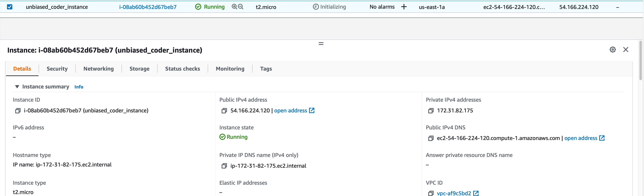Copy the Public IPv4 address 54.166.224.120
Image resolution: width=644 pixels, height=196 pixels.
tap(224, 111)
